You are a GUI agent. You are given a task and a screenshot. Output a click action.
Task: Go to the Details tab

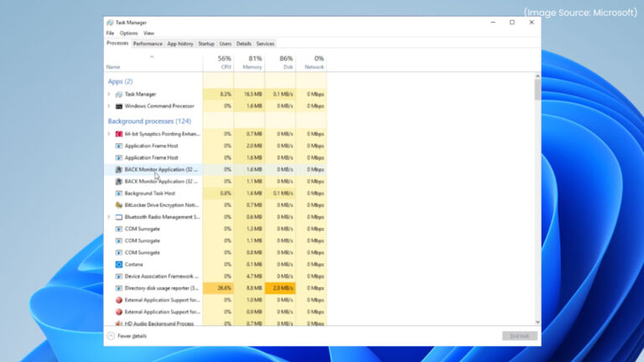[243, 44]
